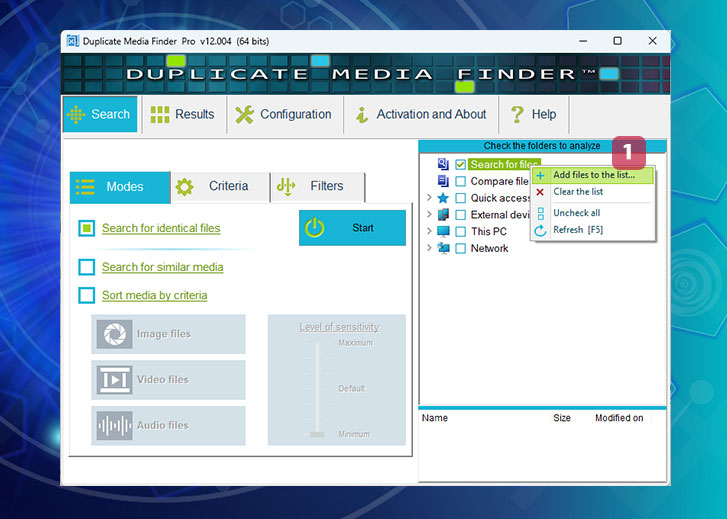This screenshot has height=519, width=727.
Task: Expand the Quick access tree node
Action: pyautogui.click(x=429, y=198)
